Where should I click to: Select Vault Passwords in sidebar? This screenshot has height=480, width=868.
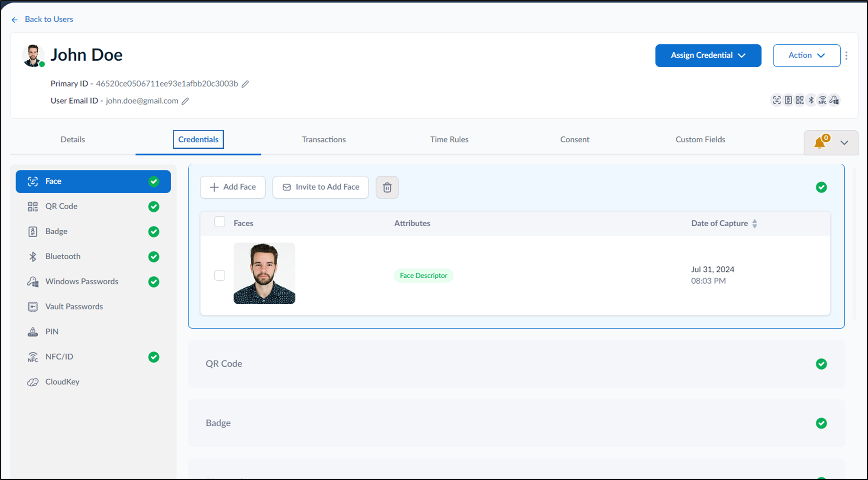tap(93, 307)
